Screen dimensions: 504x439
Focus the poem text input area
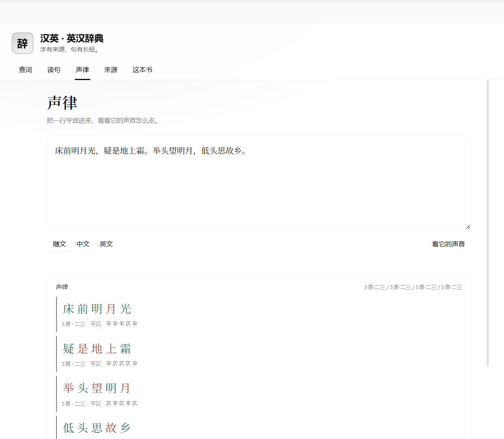(259, 183)
